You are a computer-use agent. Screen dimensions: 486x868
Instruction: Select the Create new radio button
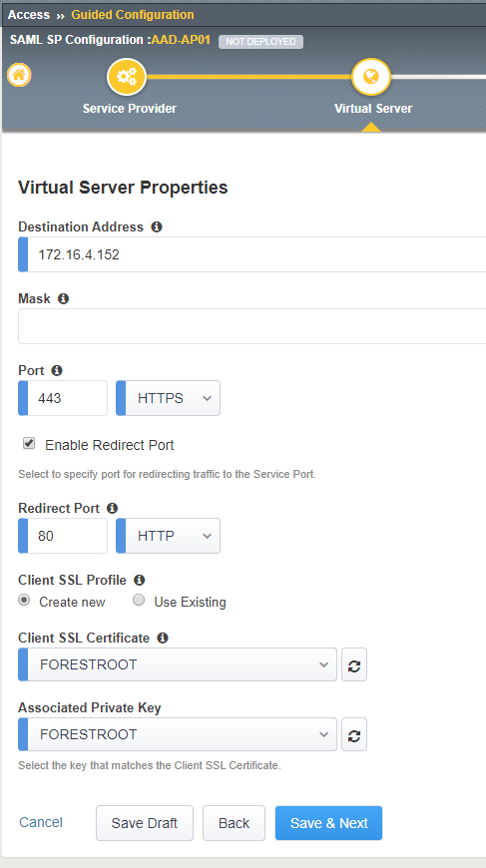[x=24, y=601]
